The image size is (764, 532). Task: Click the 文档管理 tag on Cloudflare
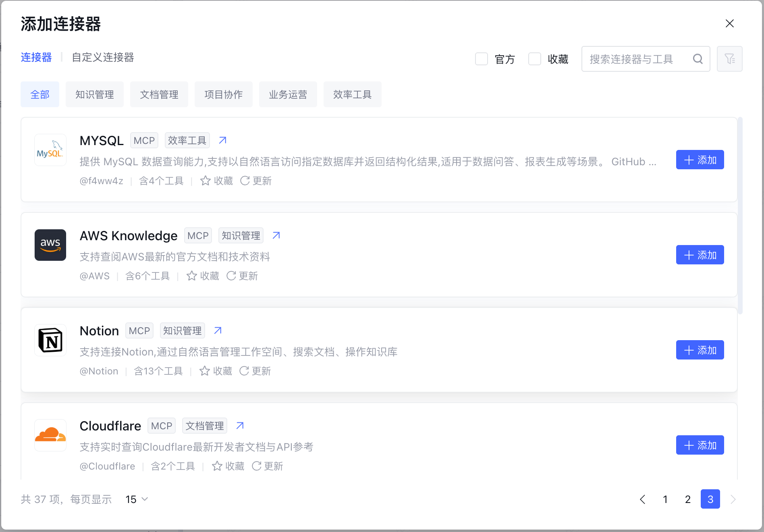click(x=205, y=426)
